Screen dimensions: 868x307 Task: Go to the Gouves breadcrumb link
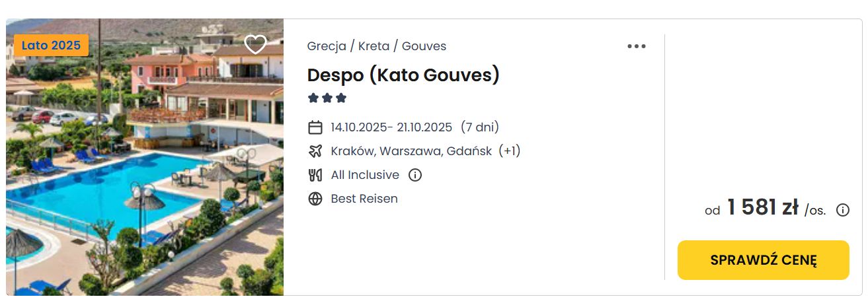pos(424,46)
